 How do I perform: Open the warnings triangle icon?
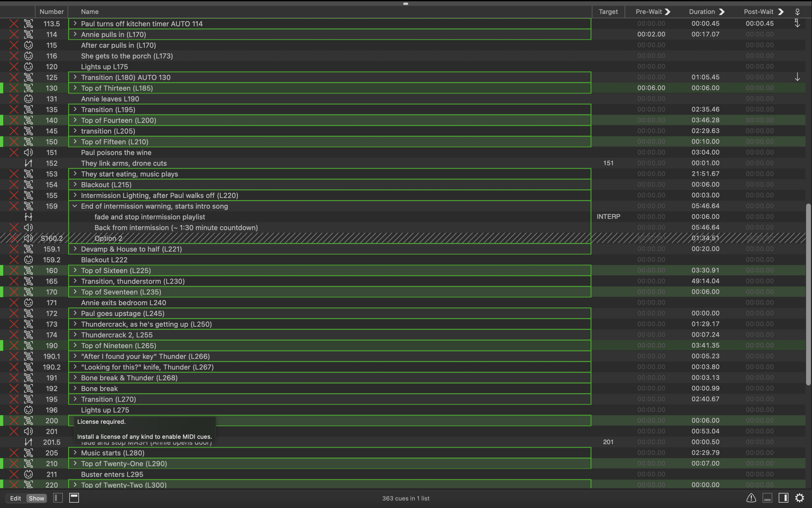(x=751, y=498)
